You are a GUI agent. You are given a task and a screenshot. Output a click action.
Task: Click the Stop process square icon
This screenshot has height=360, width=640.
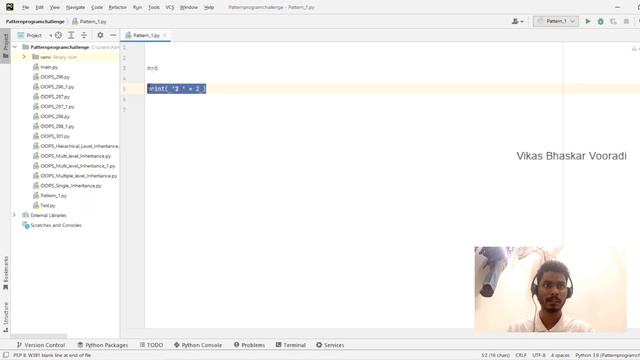tap(626, 21)
